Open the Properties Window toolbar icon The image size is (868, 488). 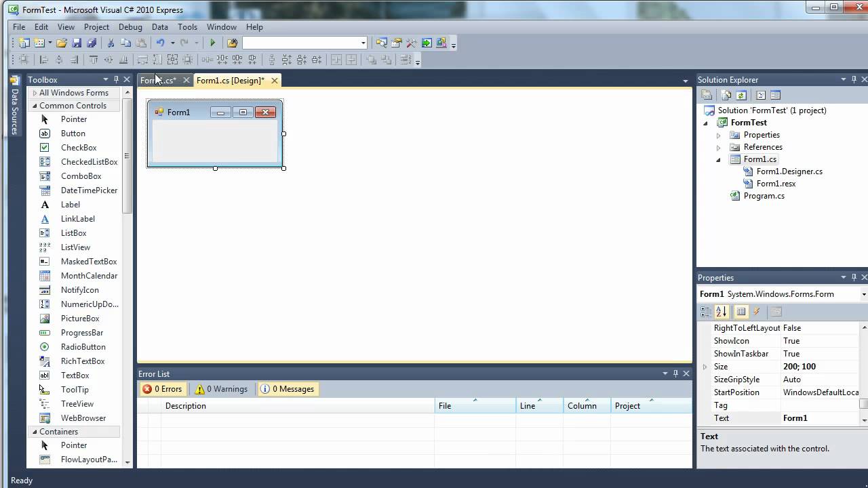[397, 43]
